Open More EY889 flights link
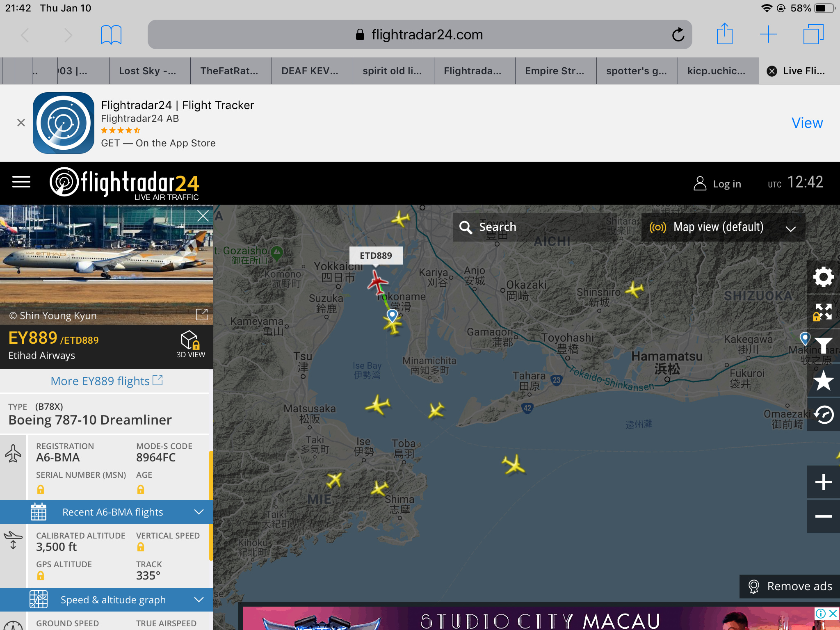Image resolution: width=840 pixels, height=630 pixels. [106, 381]
